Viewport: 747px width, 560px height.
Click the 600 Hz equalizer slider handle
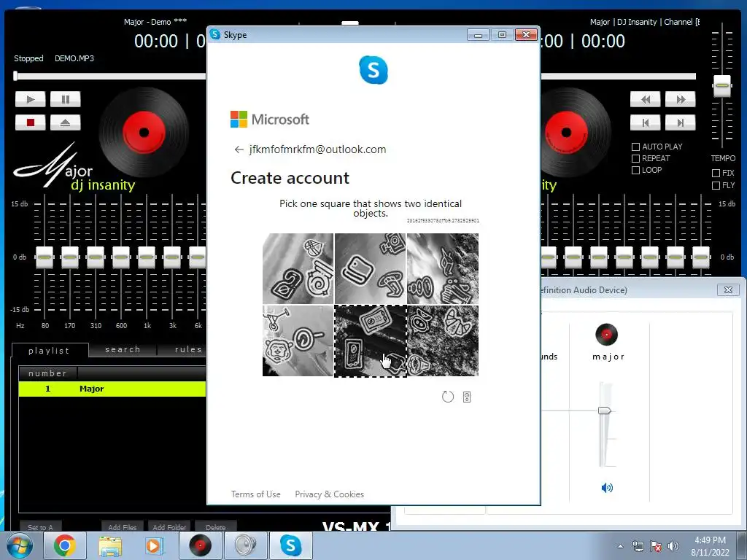click(x=121, y=257)
